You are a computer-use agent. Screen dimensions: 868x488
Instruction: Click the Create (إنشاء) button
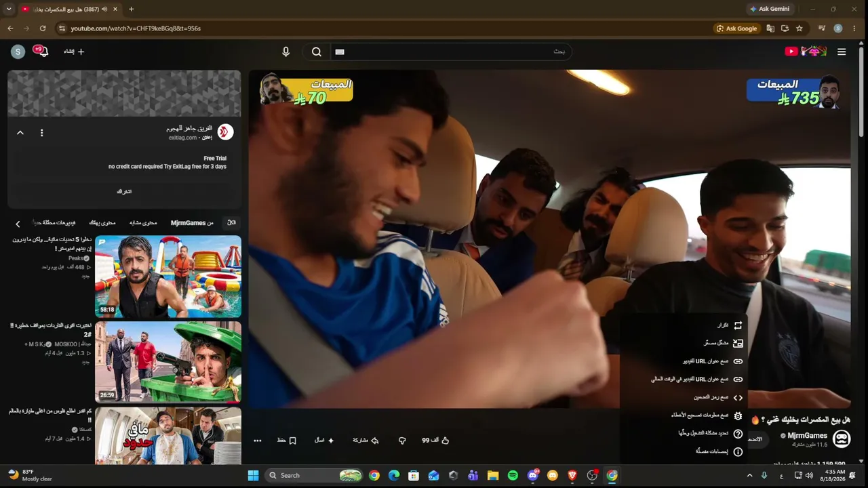[74, 52]
